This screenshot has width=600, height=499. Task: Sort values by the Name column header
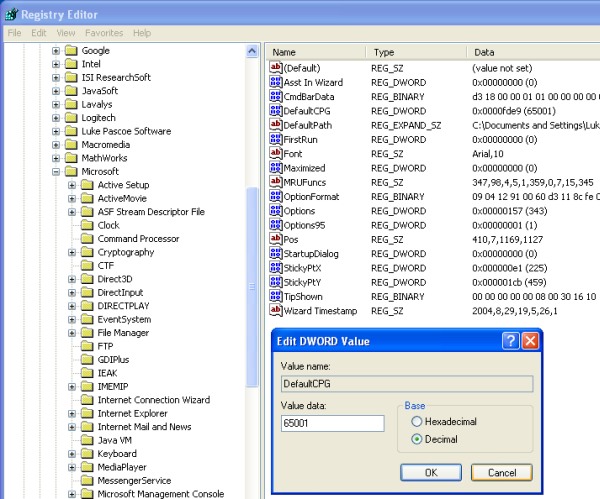pyautogui.click(x=316, y=52)
